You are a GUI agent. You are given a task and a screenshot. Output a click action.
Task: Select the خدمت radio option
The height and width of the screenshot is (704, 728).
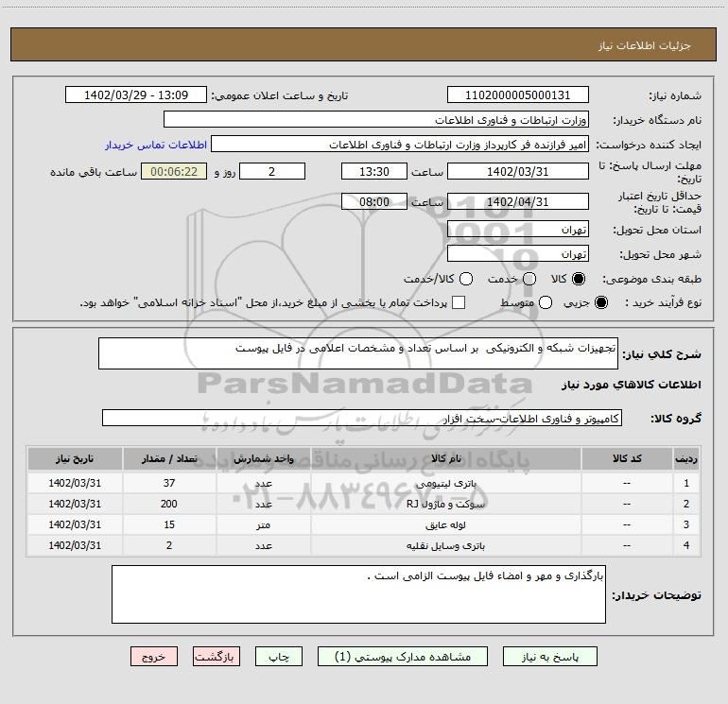(x=529, y=279)
